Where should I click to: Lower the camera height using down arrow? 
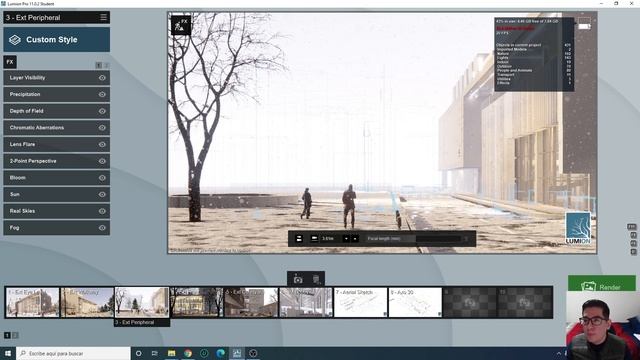point(346,238)
